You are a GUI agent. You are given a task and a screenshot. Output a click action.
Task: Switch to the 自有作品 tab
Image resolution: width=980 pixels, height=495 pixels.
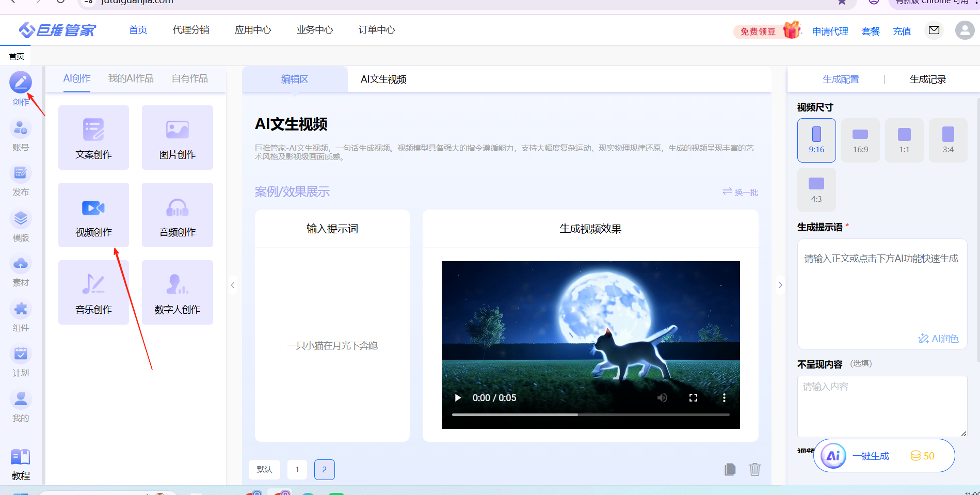pos(190,78)
